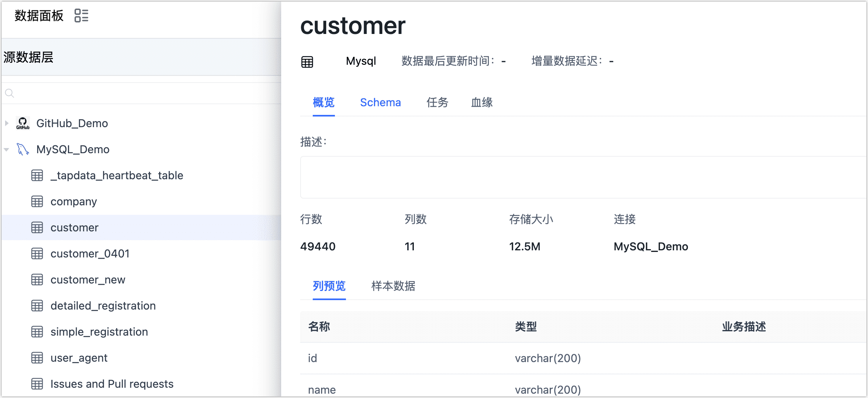
Task: Collapse the MySQL_Demo tree node
Action: click(6, 149)
